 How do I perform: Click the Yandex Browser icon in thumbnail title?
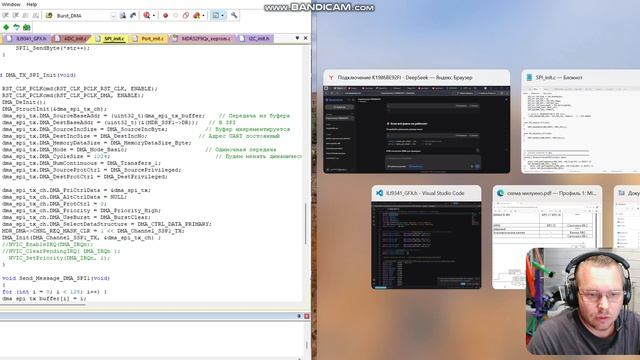click(331, 78)
